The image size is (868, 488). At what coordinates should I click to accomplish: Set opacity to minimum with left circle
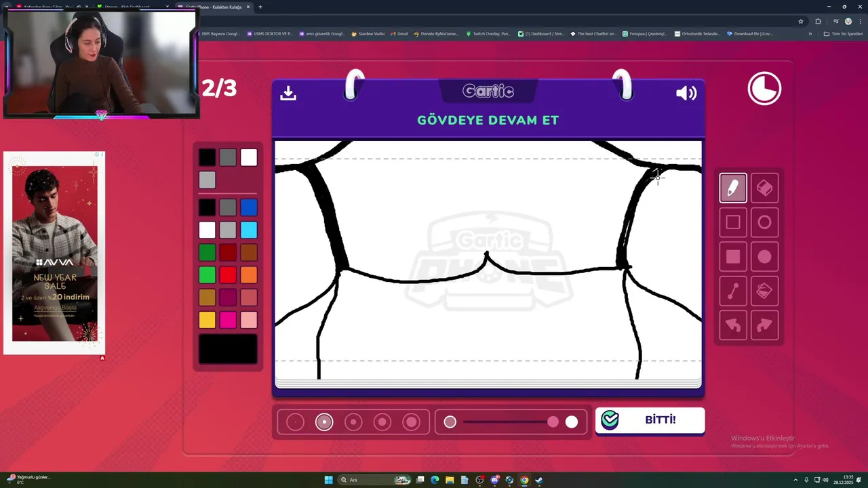tap(450, 422)
